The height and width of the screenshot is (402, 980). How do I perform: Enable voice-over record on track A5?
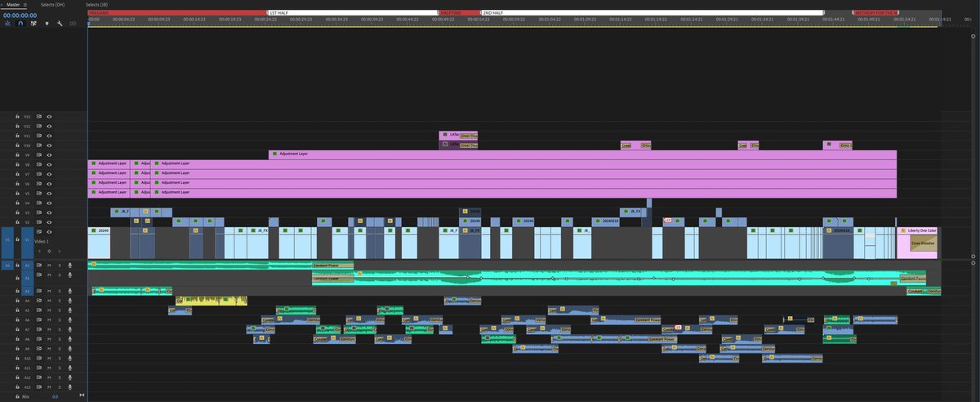tap(69, 310)
